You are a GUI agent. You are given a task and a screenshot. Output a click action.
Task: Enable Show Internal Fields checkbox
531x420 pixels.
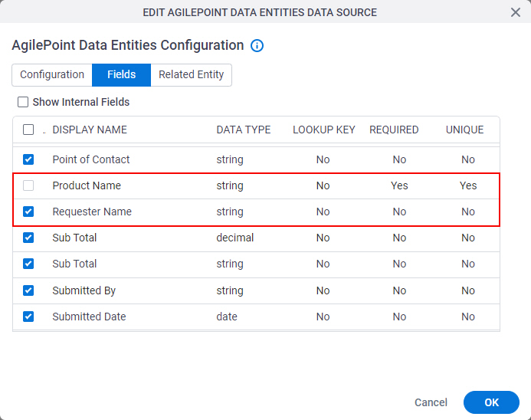(23, 102)
